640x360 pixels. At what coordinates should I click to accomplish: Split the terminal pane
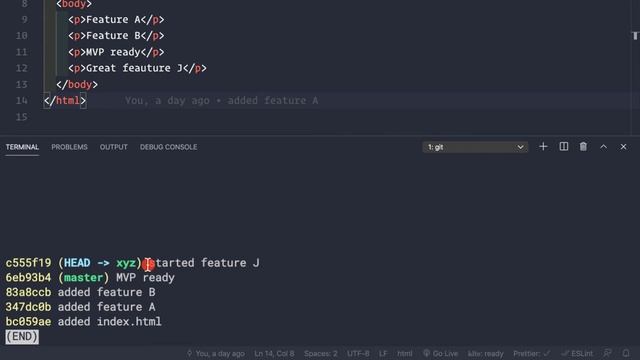pyautogui.click(x=564, y=147)
